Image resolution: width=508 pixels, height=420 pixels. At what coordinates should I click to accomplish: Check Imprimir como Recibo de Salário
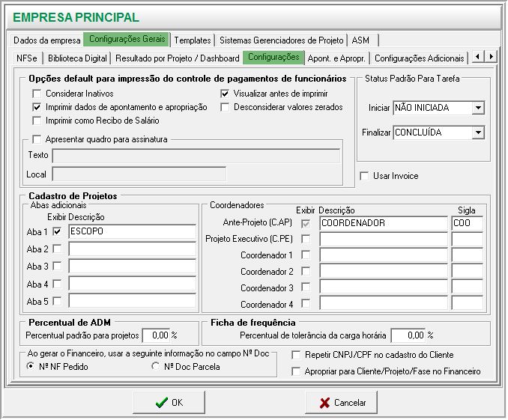click(37, 121)
